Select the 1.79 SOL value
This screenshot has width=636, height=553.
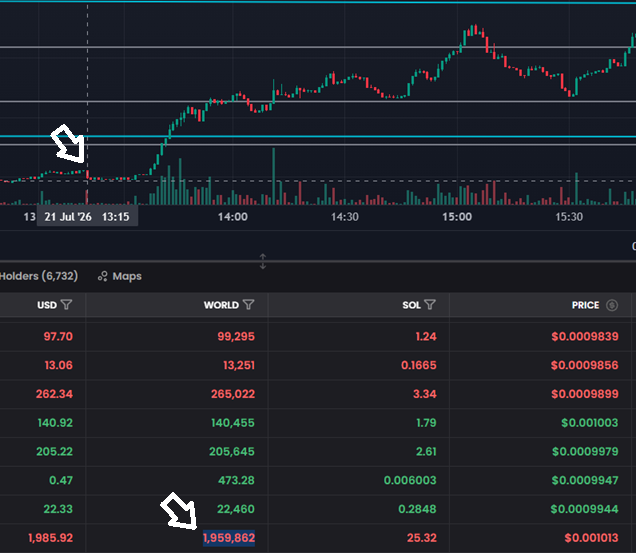tap(426, 423)
